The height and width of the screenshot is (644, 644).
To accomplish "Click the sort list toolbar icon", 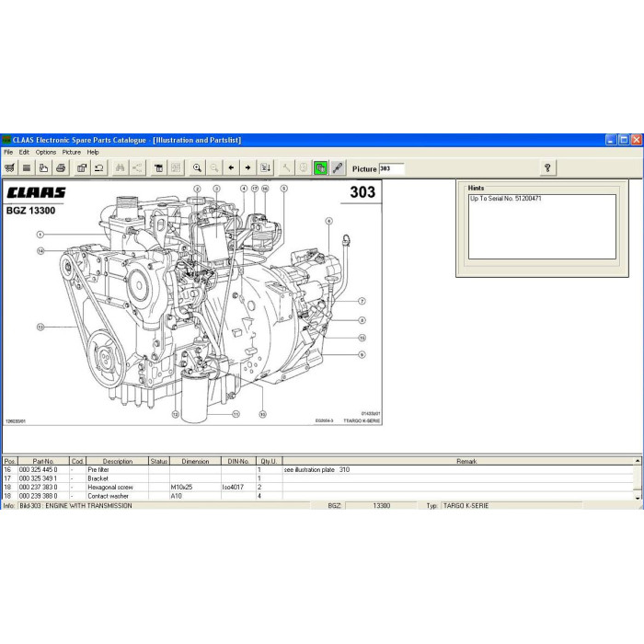I will [265, 168].
